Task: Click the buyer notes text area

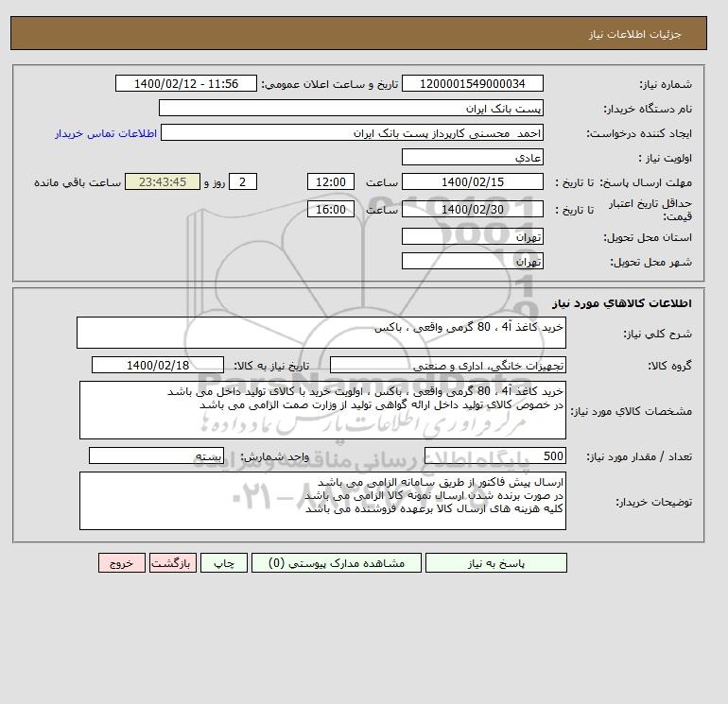Action: pyautogui.click(x=322, y=501)
